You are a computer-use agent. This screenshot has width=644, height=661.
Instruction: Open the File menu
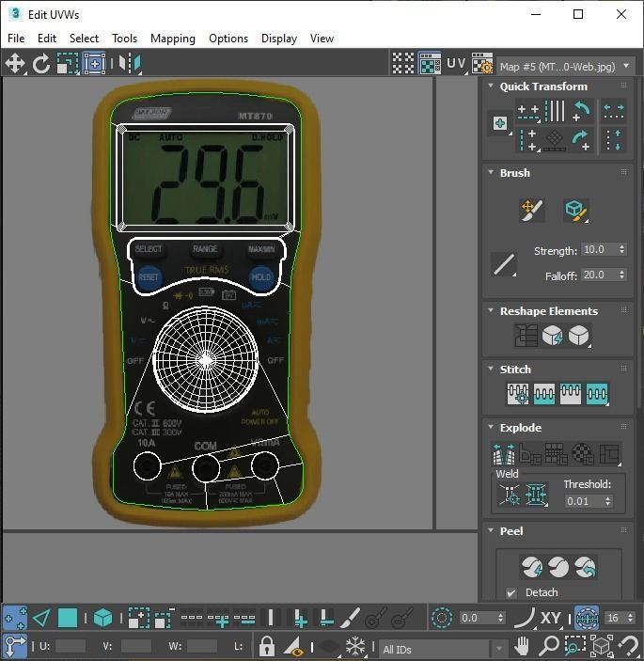(x=16, y=39)
